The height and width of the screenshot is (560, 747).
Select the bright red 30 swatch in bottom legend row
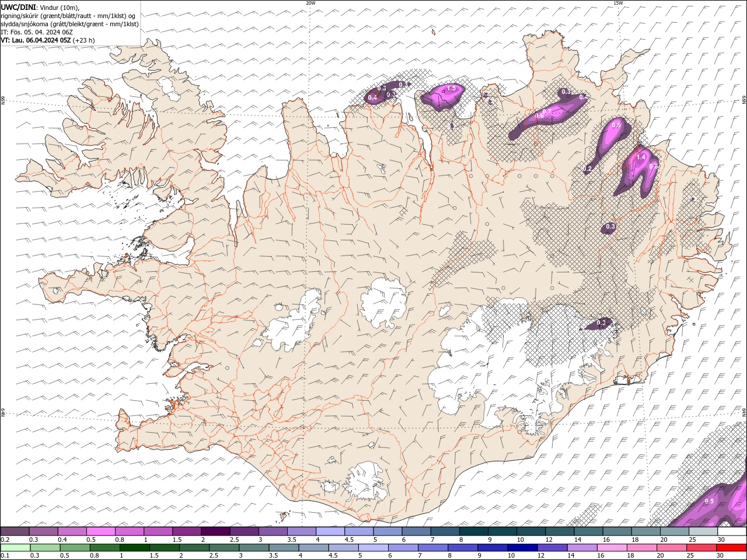(732, 547)
